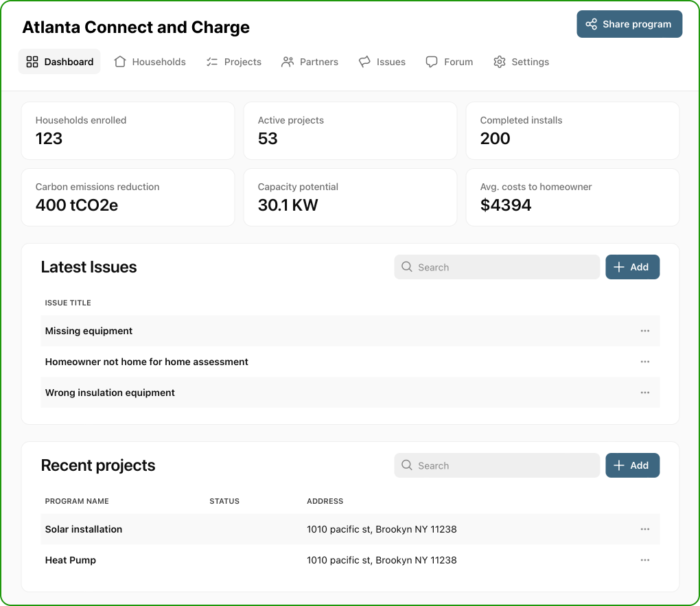Click the Issues megaphone icon

pyautogui.click(x=364, y=62)
